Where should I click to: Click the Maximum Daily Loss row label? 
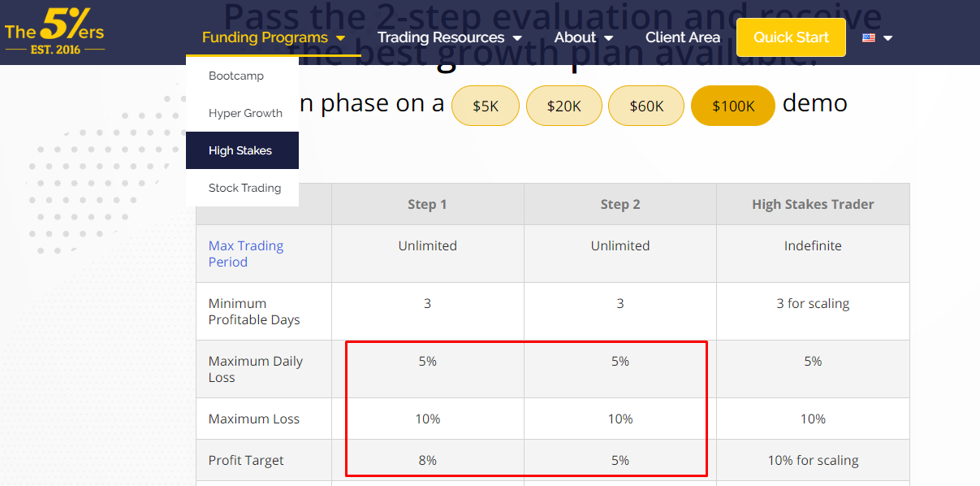click(x=255, y=369)
